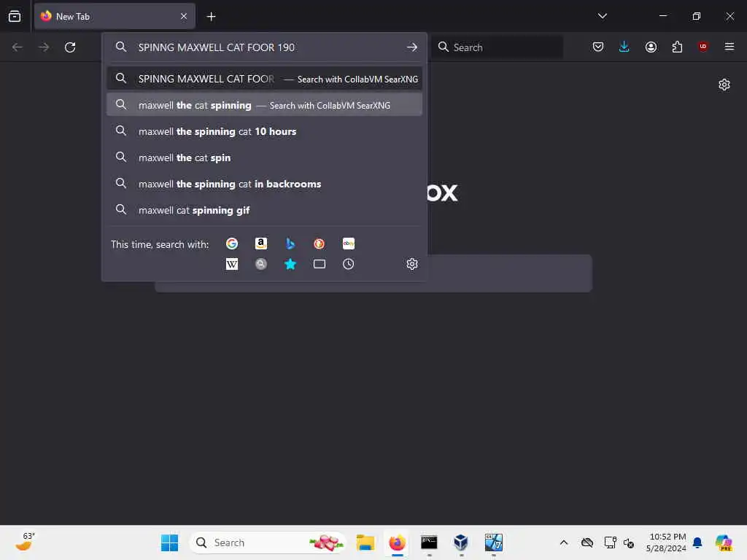Click the toolbar Search box
Viewport: 747px width, 560px height.
[498, 47]
